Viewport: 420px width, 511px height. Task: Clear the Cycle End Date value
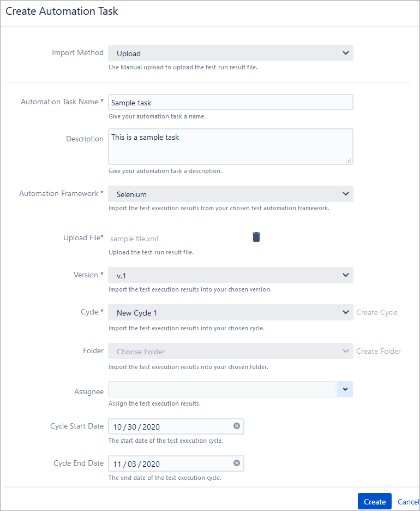click(237, 462)
